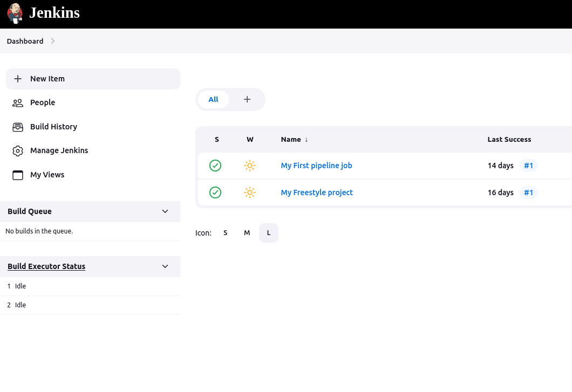Collapse the Build Queue panel chevron
This screenshot has width=572, height=392.
pos(165,211)
